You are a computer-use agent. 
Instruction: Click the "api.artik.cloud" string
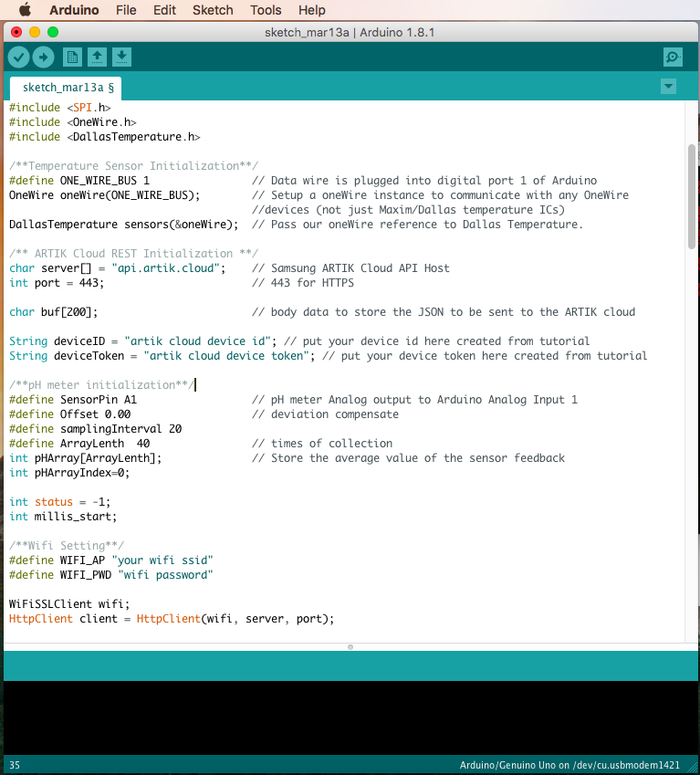coord(165,268)
